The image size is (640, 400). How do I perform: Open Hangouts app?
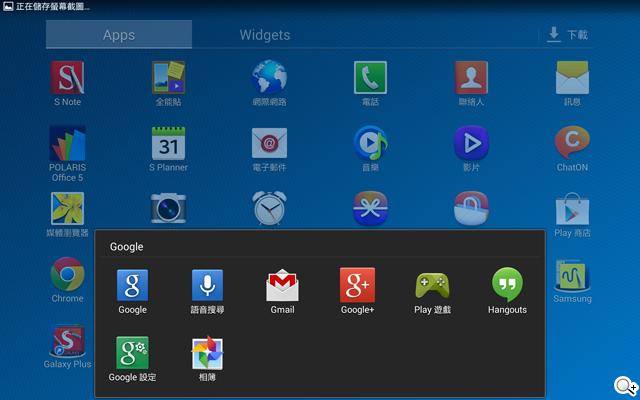point(507,286)
